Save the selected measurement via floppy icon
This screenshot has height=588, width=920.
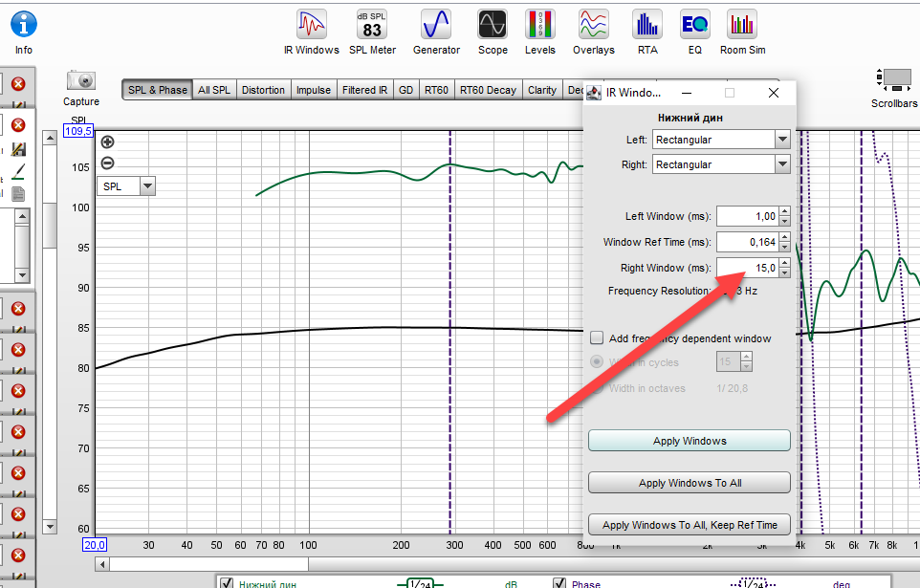(x=18, y=149)
